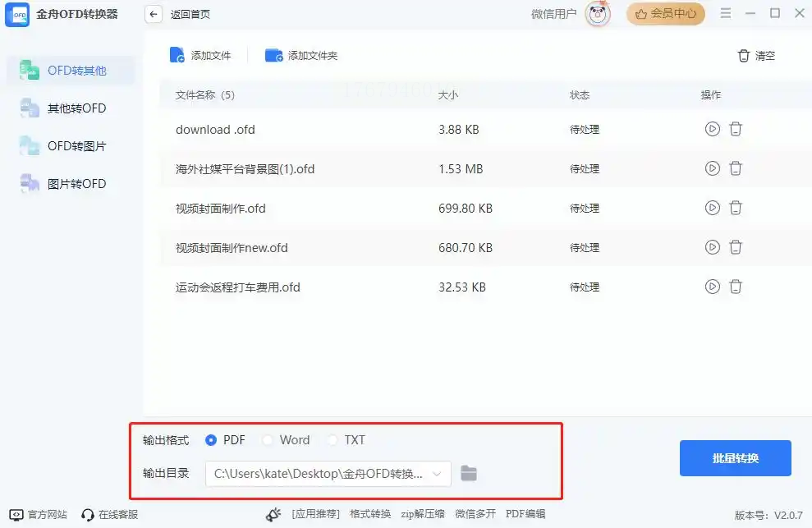Select file name 运动会返程打车费用.ofd
Image resolution: width=812 pixels, height=528 pixels.
(238, 287)
